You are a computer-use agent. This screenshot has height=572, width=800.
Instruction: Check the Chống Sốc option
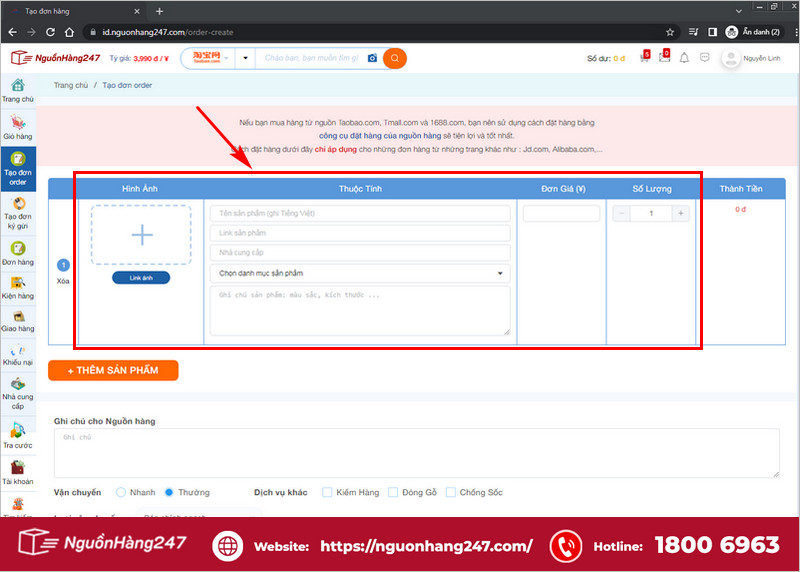451,492
